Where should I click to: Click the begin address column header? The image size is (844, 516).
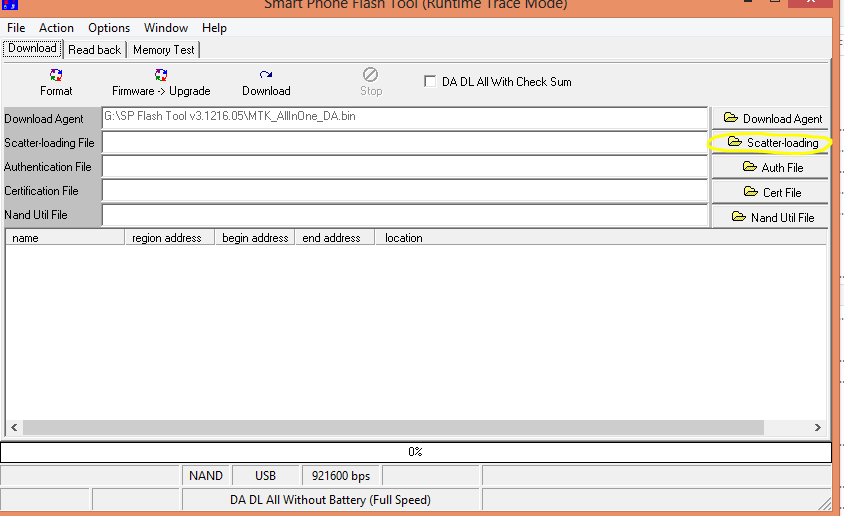click(255, 238)
